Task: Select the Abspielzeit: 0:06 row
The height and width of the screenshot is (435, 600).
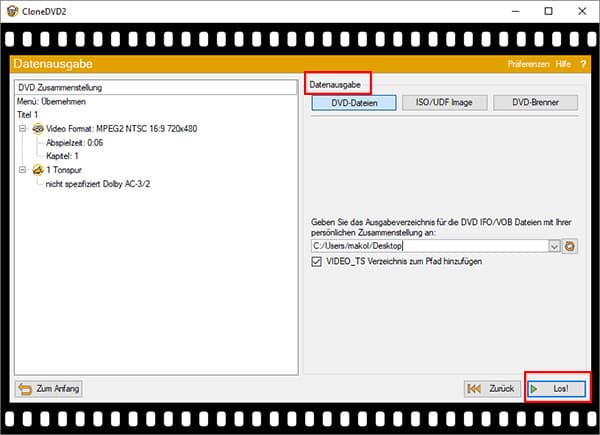Action: [x=75, y=143]
